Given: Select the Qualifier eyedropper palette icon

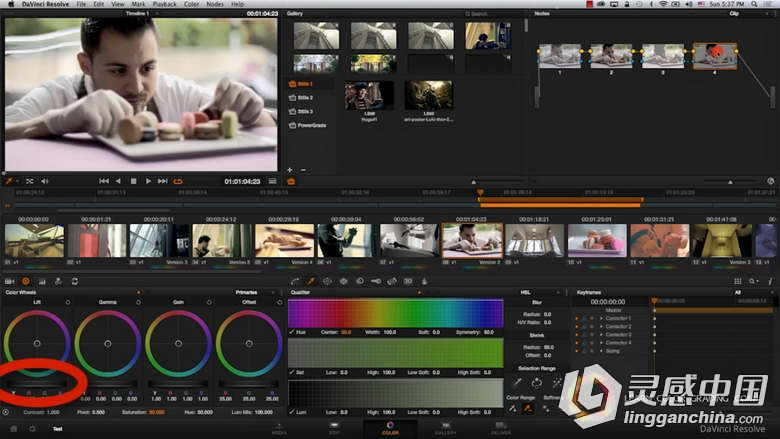Looking at the screenshot, I should coord(311,281).
